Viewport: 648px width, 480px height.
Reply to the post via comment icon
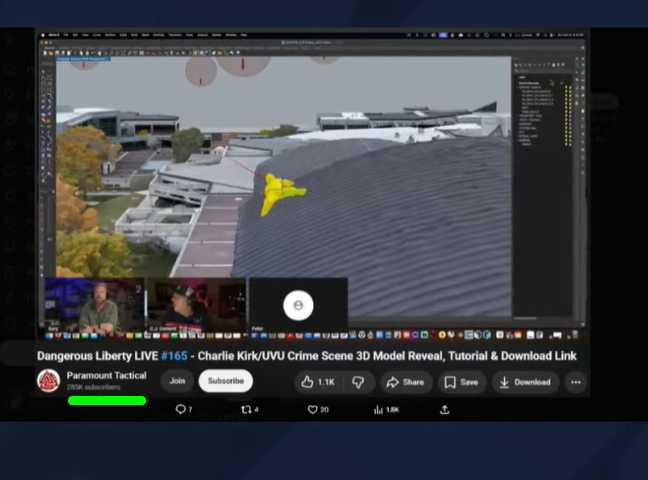coord(181,409)
